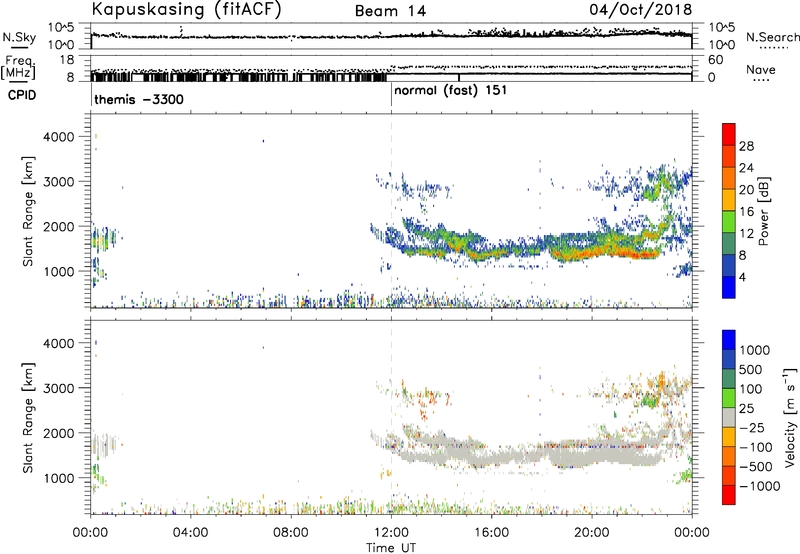The width and height of the screenshot is (800, 554).
Task: Click the "04:00" time tick label
Action: tap(190, 533)
